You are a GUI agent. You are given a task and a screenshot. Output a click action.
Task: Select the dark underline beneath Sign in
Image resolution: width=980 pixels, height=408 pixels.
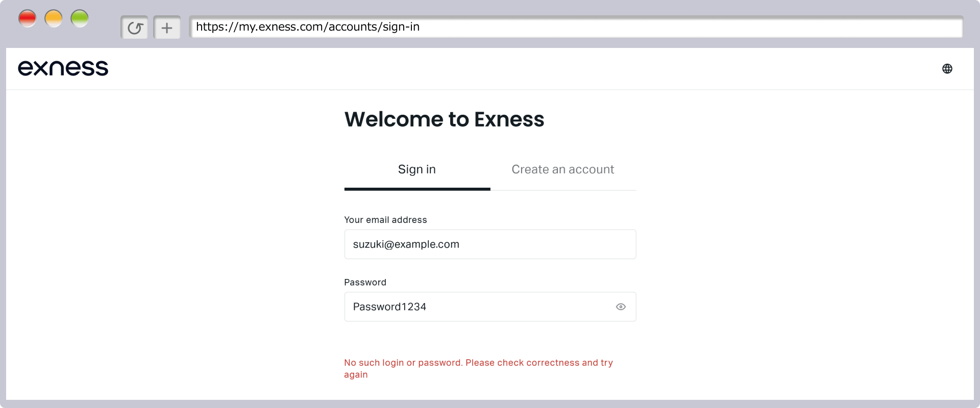(x=417, y=189)
